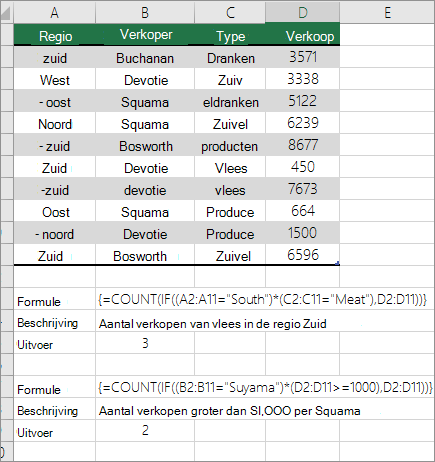The image size is (435, 462).
Task: Click the Verkoper header cell
Action: point(145,35)
